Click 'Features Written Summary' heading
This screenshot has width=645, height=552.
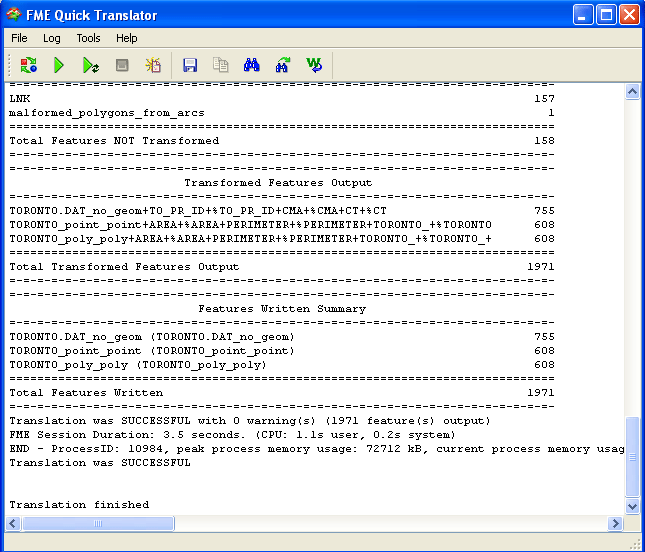[x=282, y=308]
